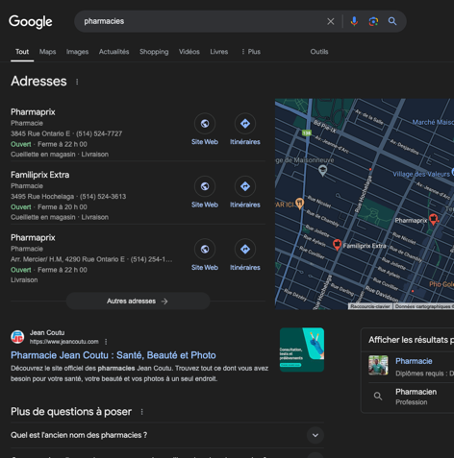Click the Jean Coutu site name text
Image resolution: width=454 pixels, height=458 pixels.
click(x=47, y=333)
